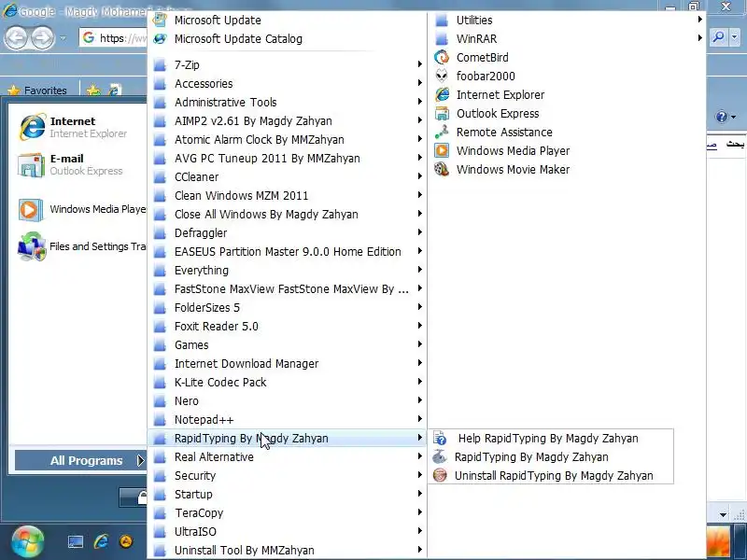Viewport: 747px width, 560px height.
Task: Click the pinned Internet Explorer icon in Start menu
Action: click(x=32, y=127)
